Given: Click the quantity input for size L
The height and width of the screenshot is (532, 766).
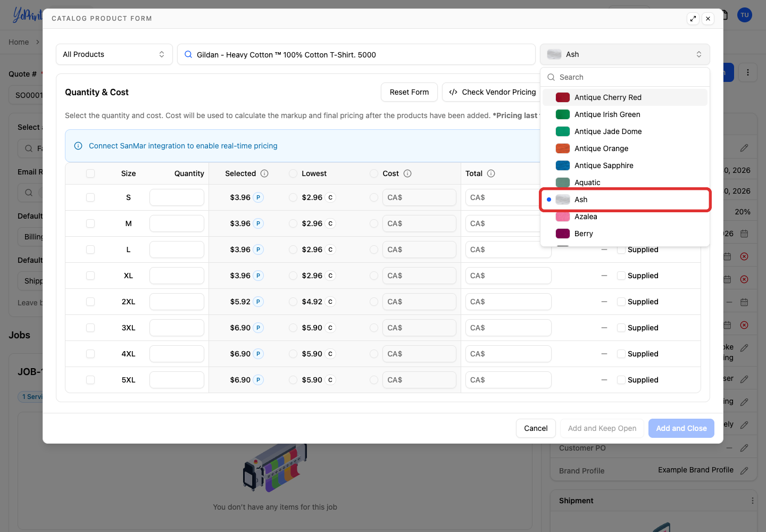Looking at the screenshot, I should coord(177,250).
